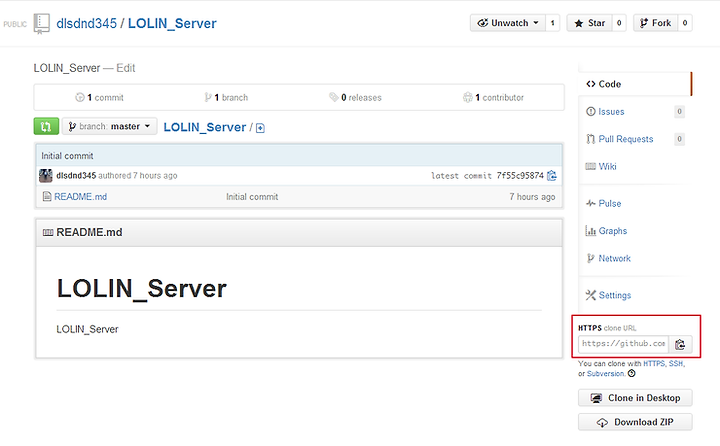The width and height of the screenshot is (720, 446).
Task: Click the Issues exclamation icon
Action: pyautogui.click(x=591, y=112)
